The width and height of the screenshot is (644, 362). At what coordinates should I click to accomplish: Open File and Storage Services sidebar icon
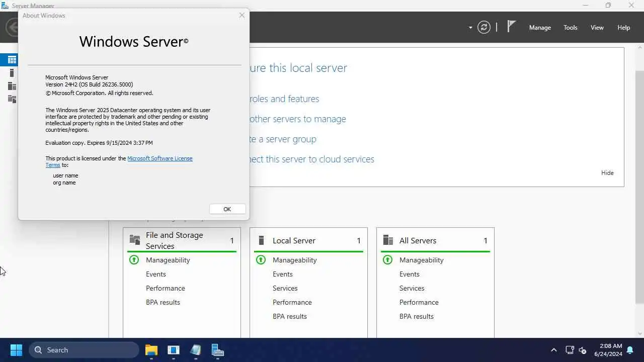tap(12, 99)
